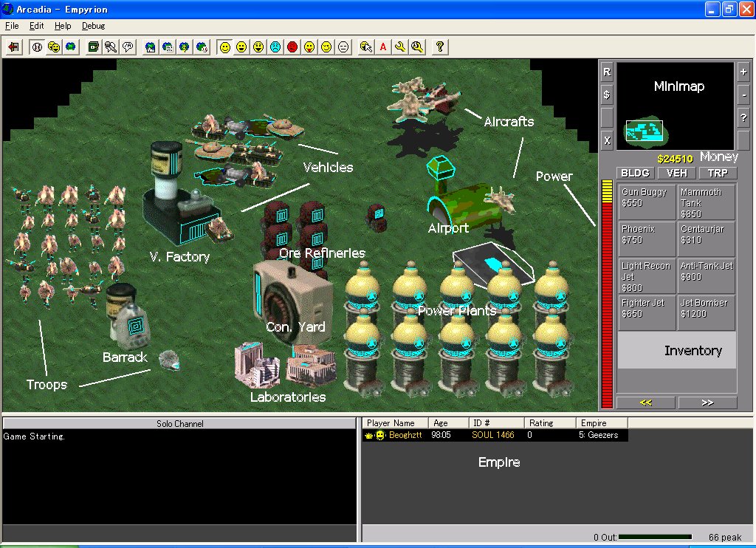Purchase the Jet Bomber for $1200
The width and height of the screenshot is (756, 548).
click(x=707, y=312)
